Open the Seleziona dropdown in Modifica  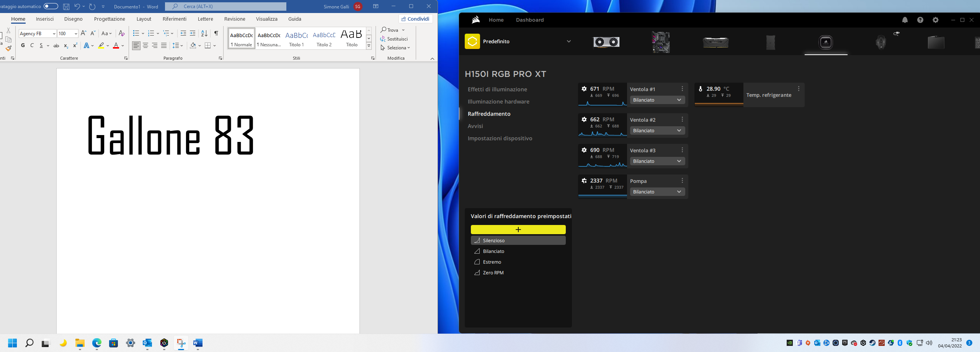coord(395,48)
